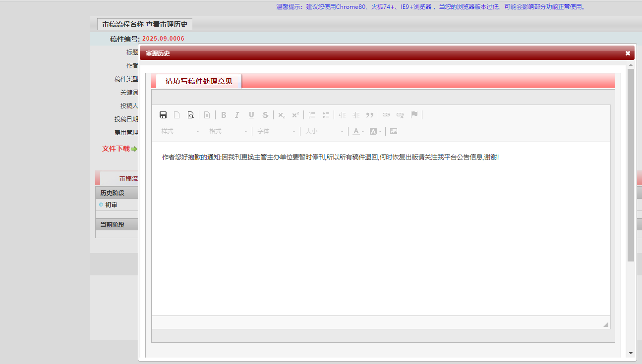Open the 大小 font size dropdown
The width and height of the screenshot is (642, 364).
coord(324,131)
